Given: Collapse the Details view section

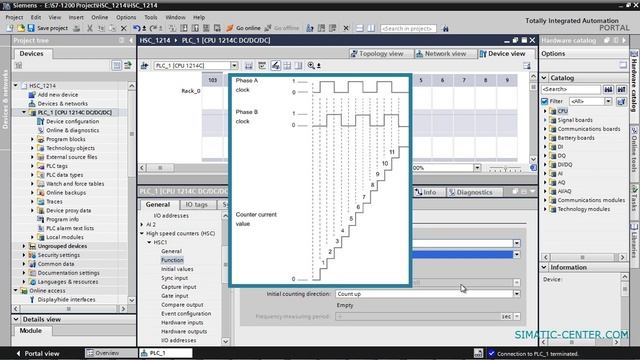Looking at the screenshot, I should click(16, 319).
